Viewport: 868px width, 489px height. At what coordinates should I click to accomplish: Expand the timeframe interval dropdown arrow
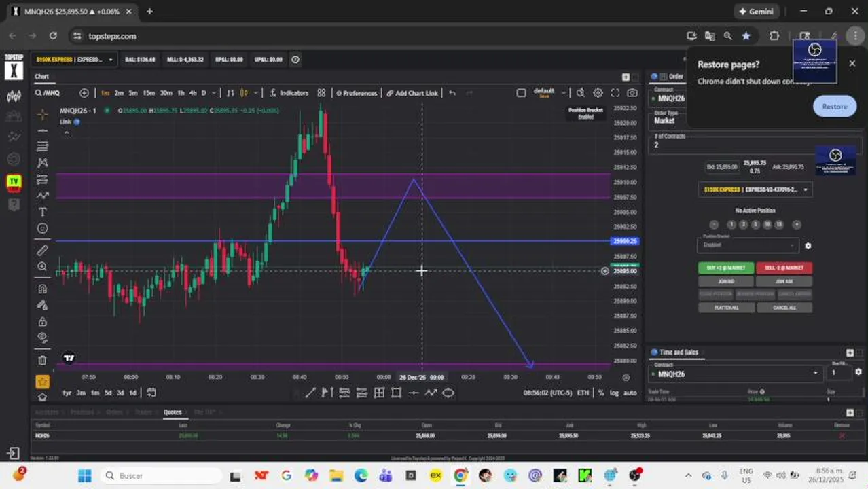click(214, 93)
